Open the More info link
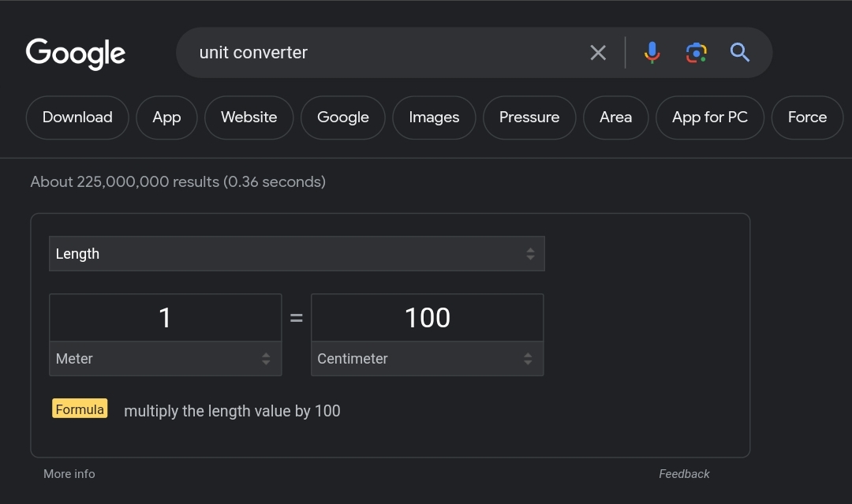This screenshot has height=504, width=852. [x=69, y=474]
